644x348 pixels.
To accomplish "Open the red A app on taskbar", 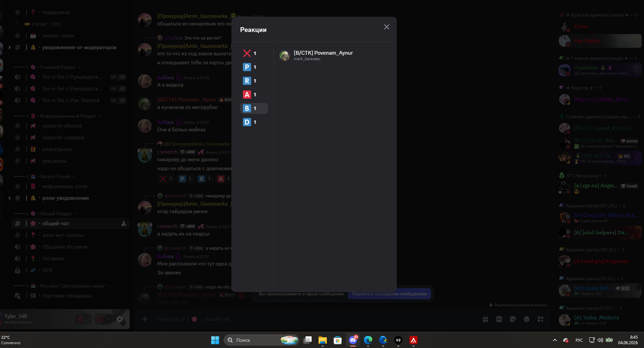I will pos(414,340).
